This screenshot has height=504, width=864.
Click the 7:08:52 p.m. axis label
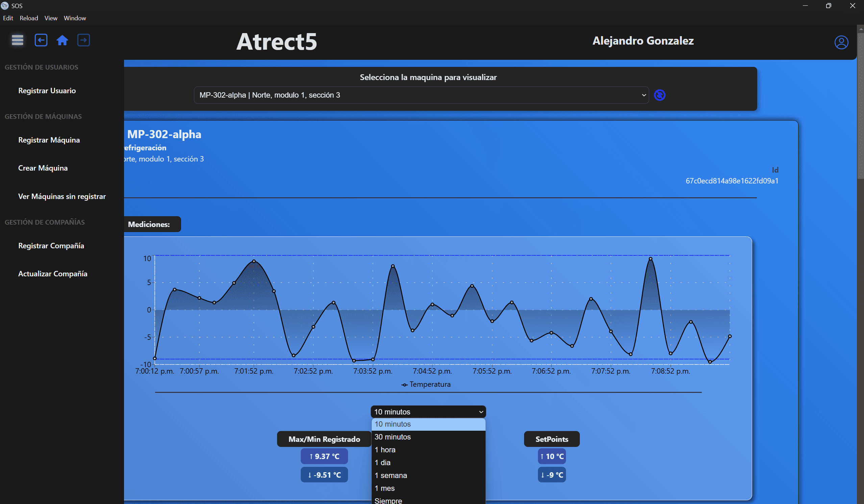click(x=670, y=371)
